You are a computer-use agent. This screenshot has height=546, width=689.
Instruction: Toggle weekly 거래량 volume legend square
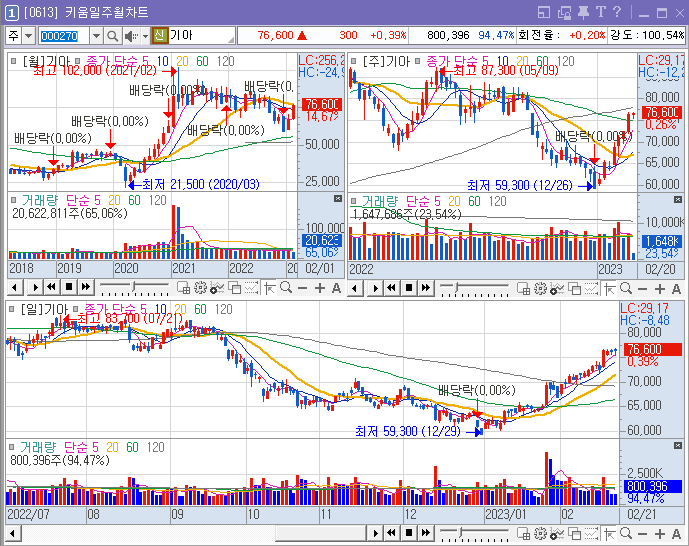tap(353, 201)
